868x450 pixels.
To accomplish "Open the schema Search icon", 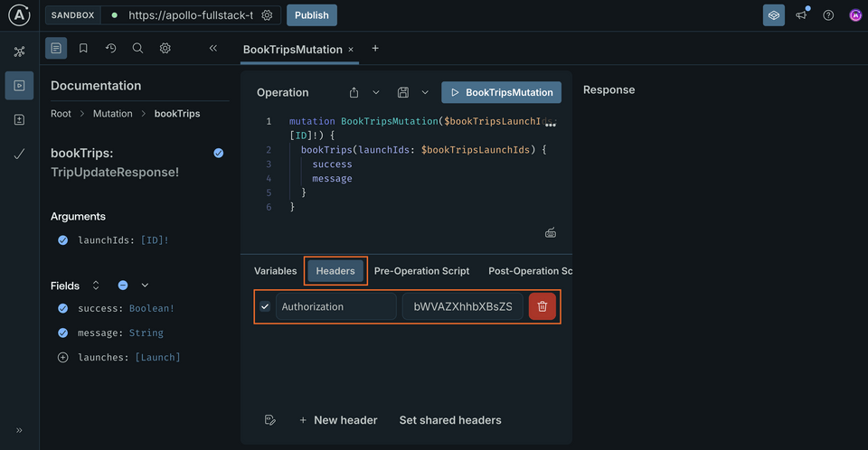I will tap(137, 48).
